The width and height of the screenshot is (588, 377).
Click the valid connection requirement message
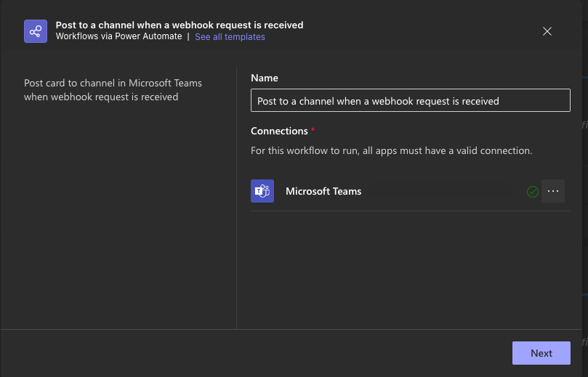tap(392, 151)
